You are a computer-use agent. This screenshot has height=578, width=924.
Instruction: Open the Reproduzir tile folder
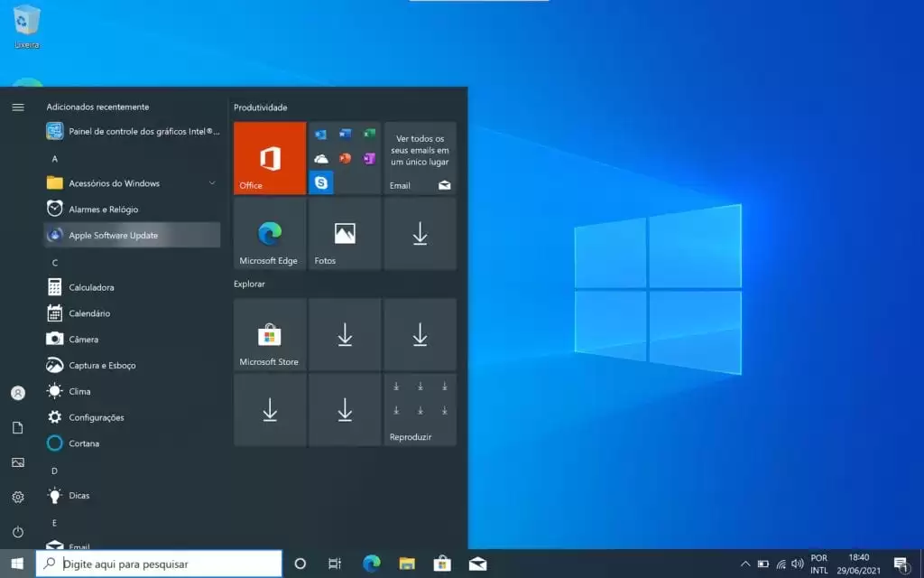point(420,409)
